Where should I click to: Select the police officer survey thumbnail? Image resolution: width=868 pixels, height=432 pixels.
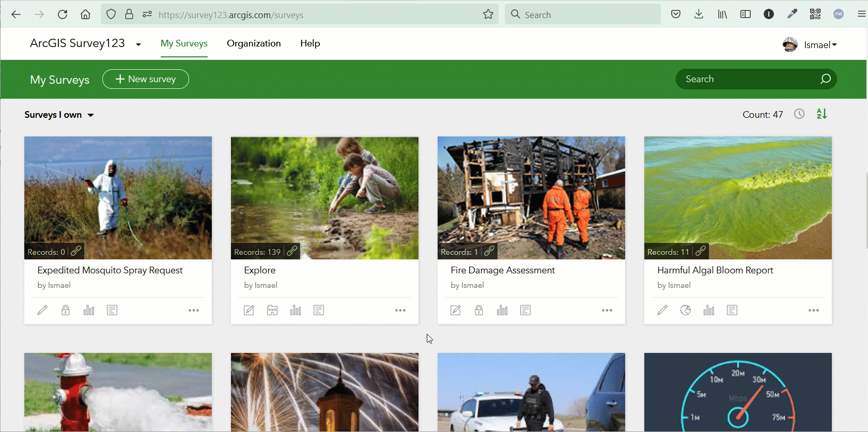click(x=531, y=392)
